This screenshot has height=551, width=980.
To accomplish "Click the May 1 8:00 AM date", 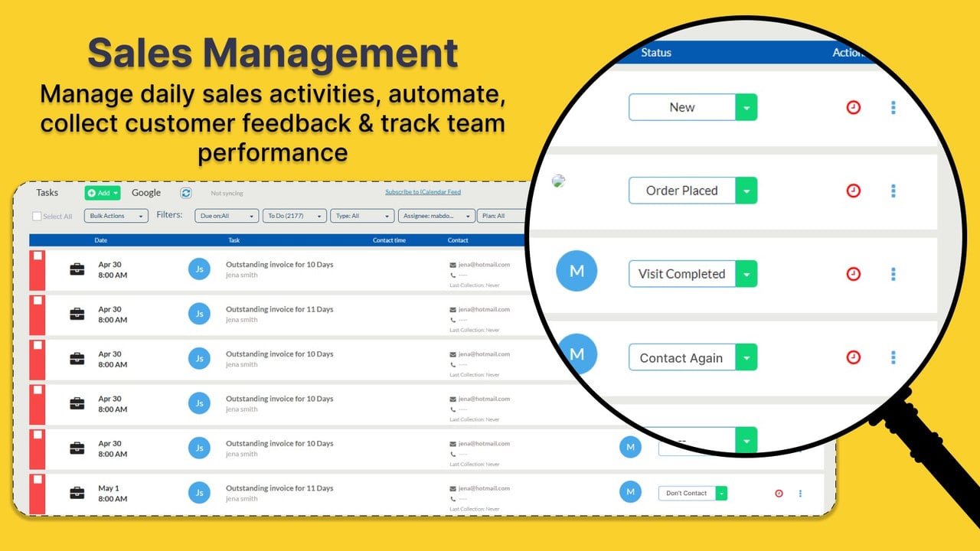I will 113,494.
